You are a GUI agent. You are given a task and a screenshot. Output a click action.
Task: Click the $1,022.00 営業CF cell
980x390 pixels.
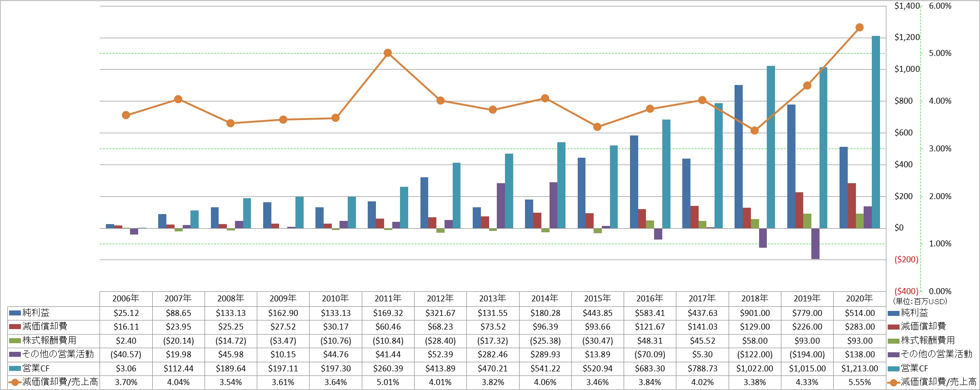[755, 369]
